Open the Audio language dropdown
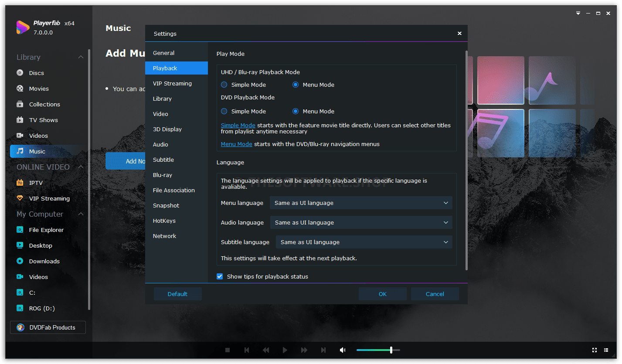The image size is (622, 364). click(361, 223)
